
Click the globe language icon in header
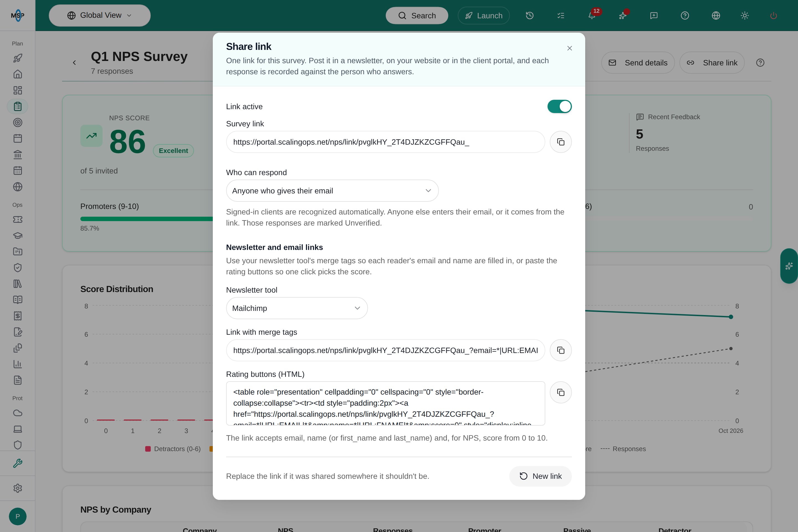tap(716, 16)
